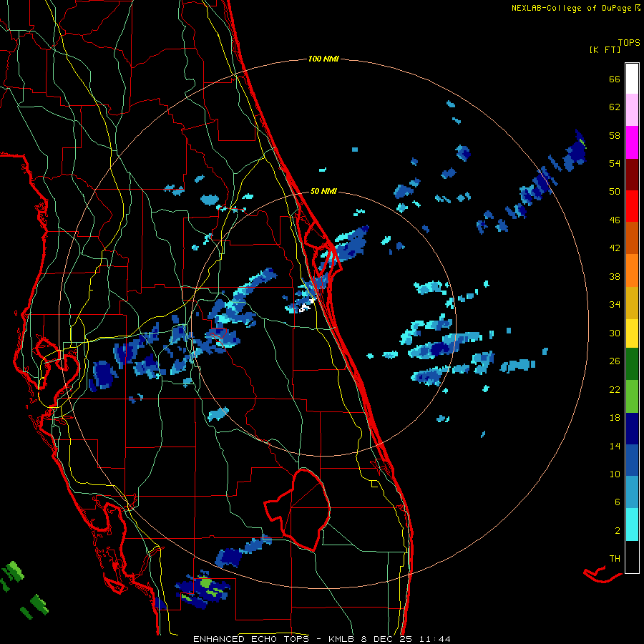Viewport: 644px width, 644px height.
Task: Click the 11:44 timestamp in the caption
Action: (x=435, y=639)
